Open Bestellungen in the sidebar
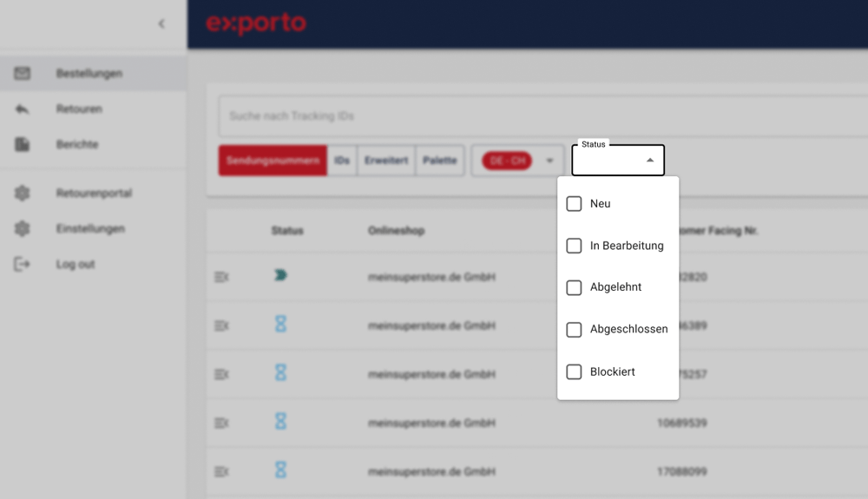 coord(93,73)
